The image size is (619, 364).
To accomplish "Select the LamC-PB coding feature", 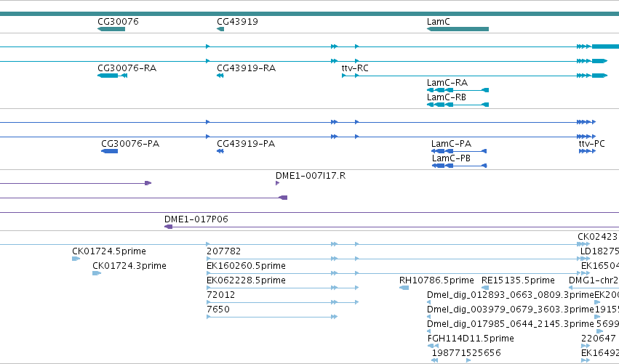I will [x=460, y=166].
